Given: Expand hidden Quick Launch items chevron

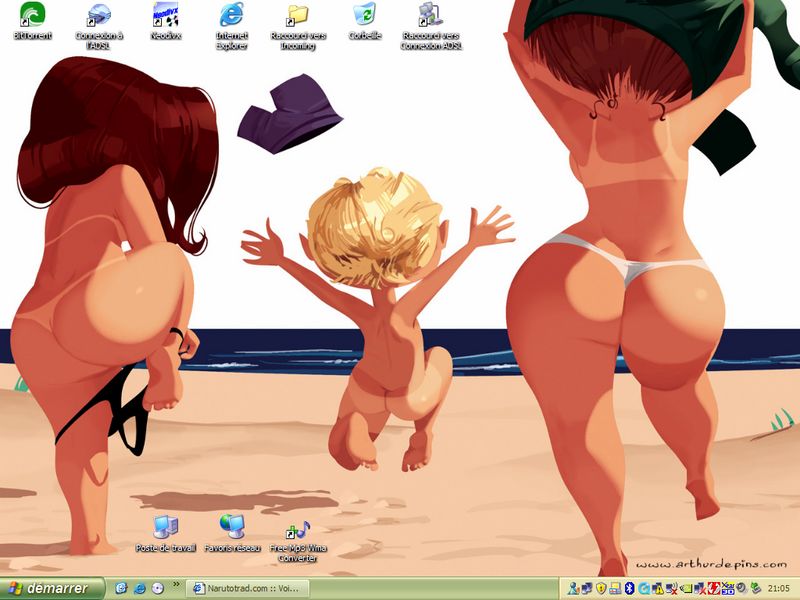Looking at the screenshot, I should [x=177, y=584].
